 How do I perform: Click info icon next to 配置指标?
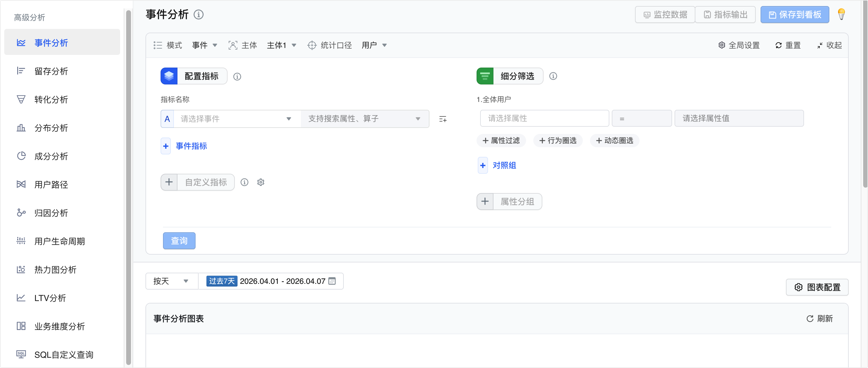237,77
